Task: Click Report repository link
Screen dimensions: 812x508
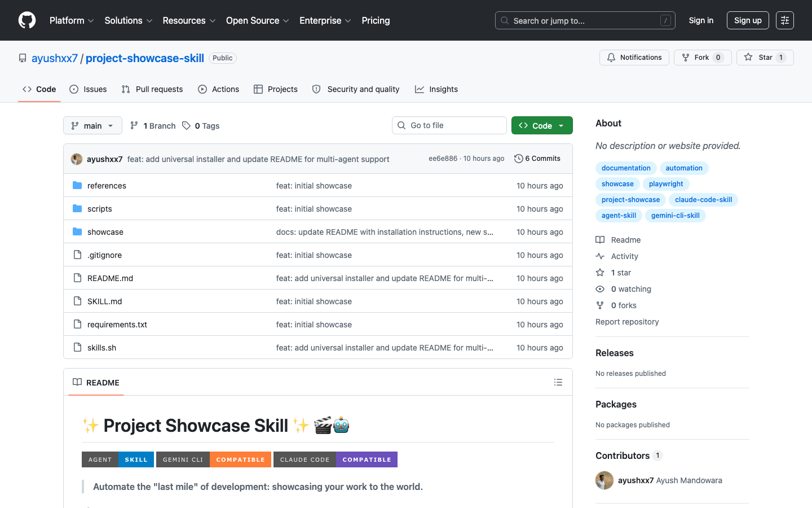Action: point(627,322)
